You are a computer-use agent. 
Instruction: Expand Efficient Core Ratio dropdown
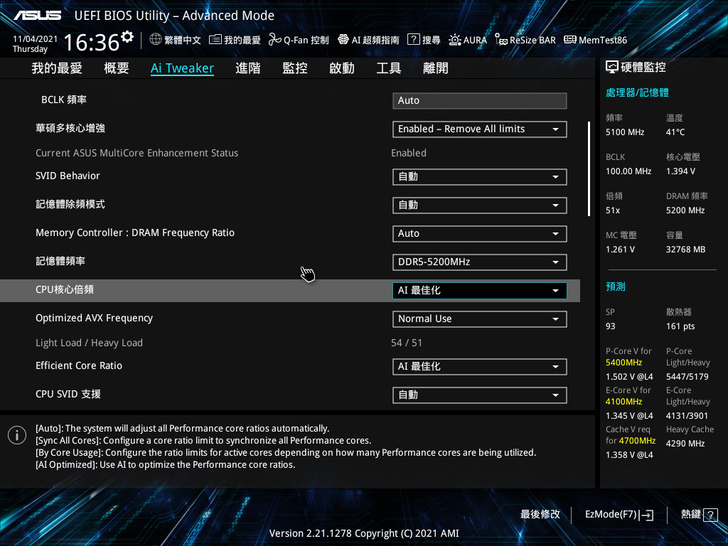480,366
